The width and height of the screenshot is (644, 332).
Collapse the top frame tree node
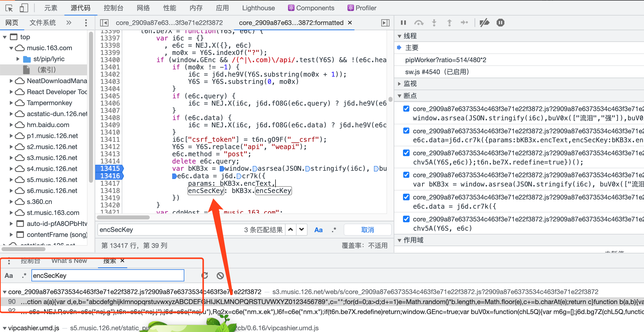(4, 37)
